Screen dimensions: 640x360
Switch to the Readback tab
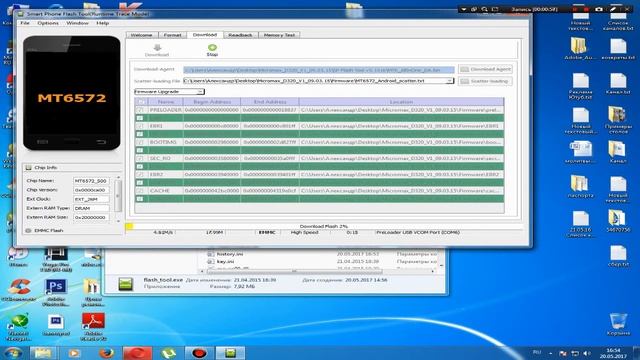pos(240,35)
